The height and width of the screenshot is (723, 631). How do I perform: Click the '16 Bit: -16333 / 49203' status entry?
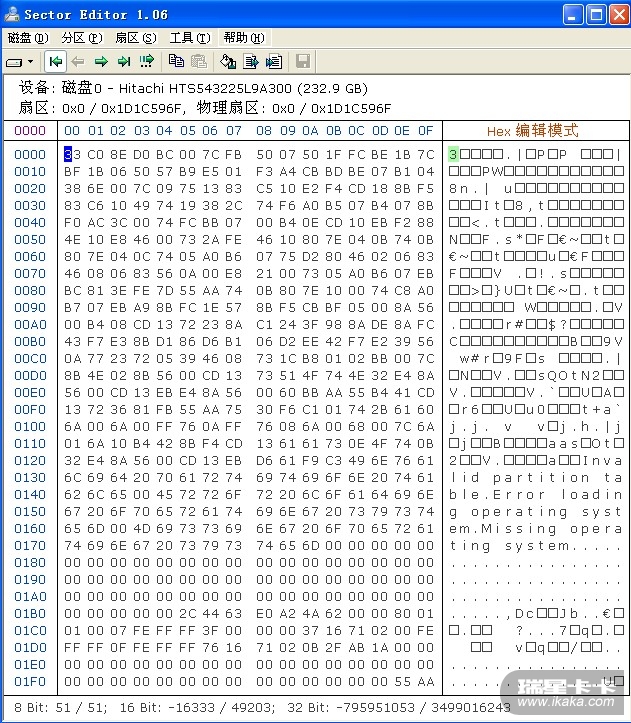[x=197, y=707]
